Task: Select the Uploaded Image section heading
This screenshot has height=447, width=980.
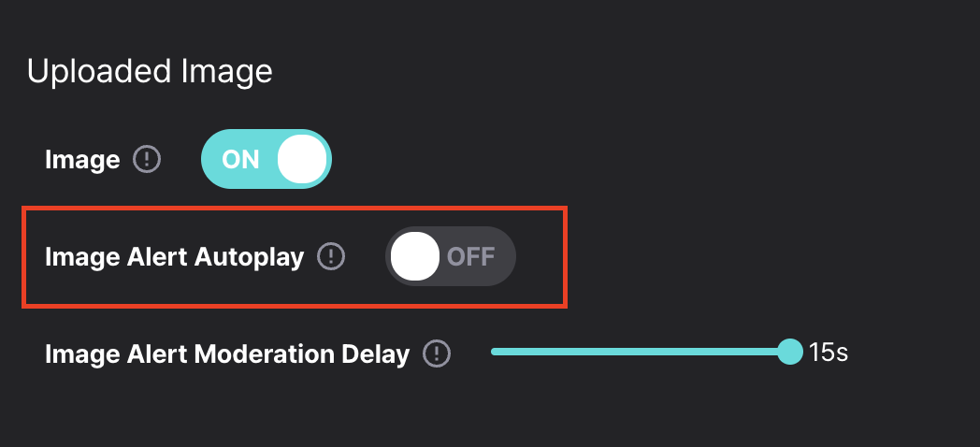Action: tap(150, 71)
